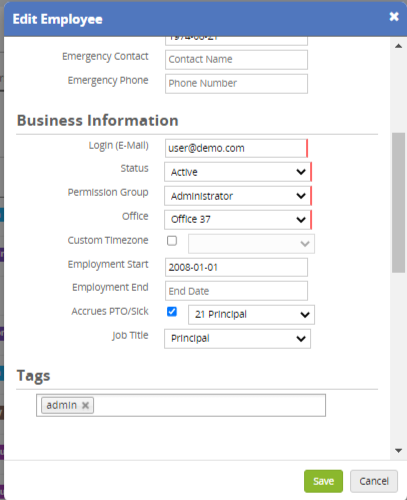
Task: Uncheck the Accrues PTO/Sick checkbox
Action: click(172, 312)
